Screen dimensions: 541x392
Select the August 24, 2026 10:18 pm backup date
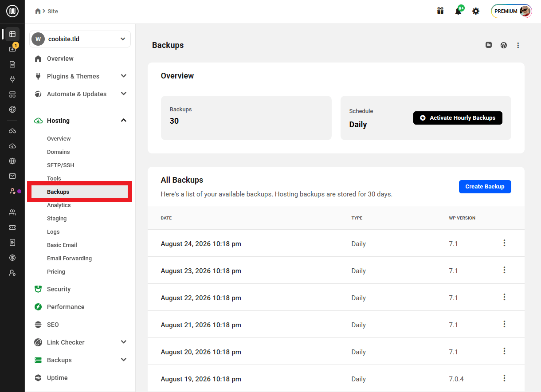[201, 244]
